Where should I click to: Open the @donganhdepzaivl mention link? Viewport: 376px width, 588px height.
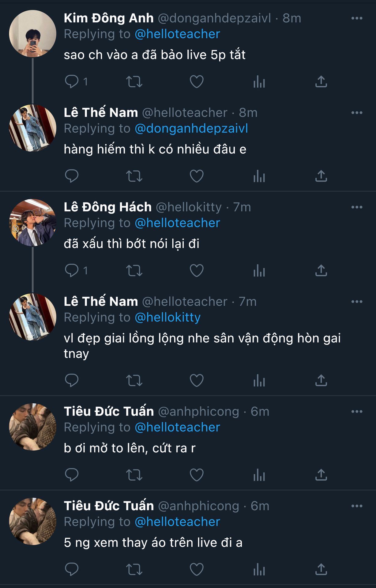point(191,129)
